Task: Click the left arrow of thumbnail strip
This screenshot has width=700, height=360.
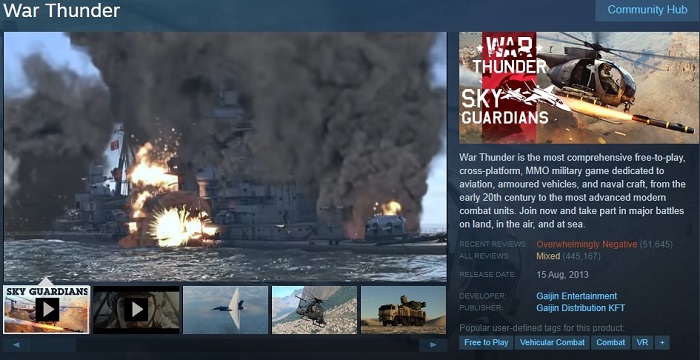Action: 17,345
